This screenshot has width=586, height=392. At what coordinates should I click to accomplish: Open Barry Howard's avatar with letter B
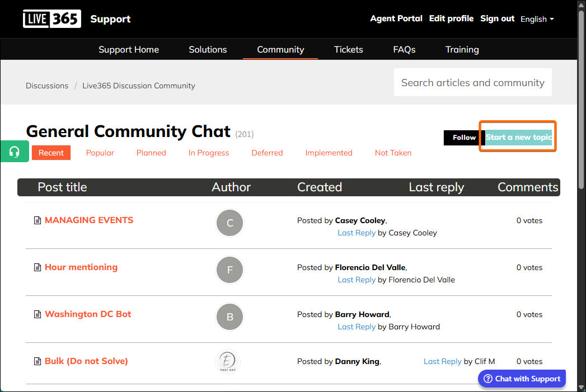pos(230,317)
